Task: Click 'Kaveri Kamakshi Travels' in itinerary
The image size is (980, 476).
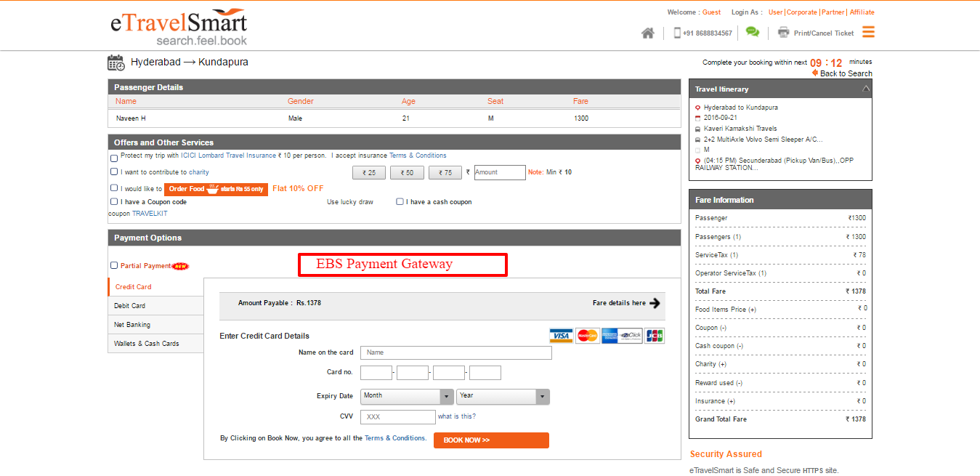Action: pyautogui.click(x=740, y=129)
